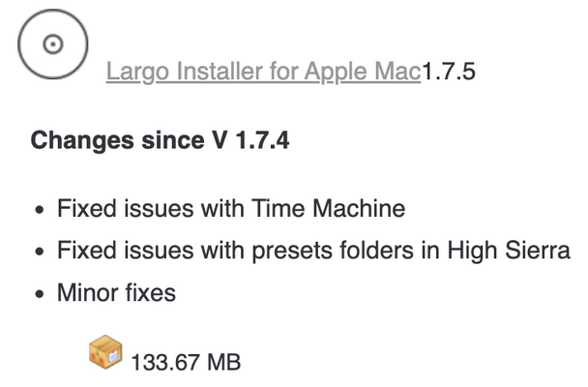Image resolution: width=588 pixels, height=387 pixels.
Task: Click the center dot of the disc icon
Action: coord(53,45)
